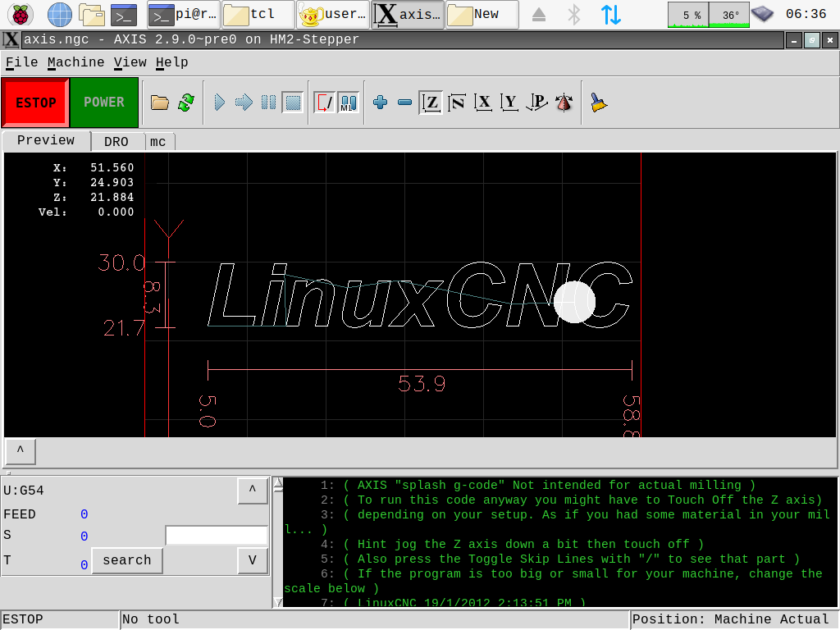
Task: Stop program execution
Action: tap(293, 103)
